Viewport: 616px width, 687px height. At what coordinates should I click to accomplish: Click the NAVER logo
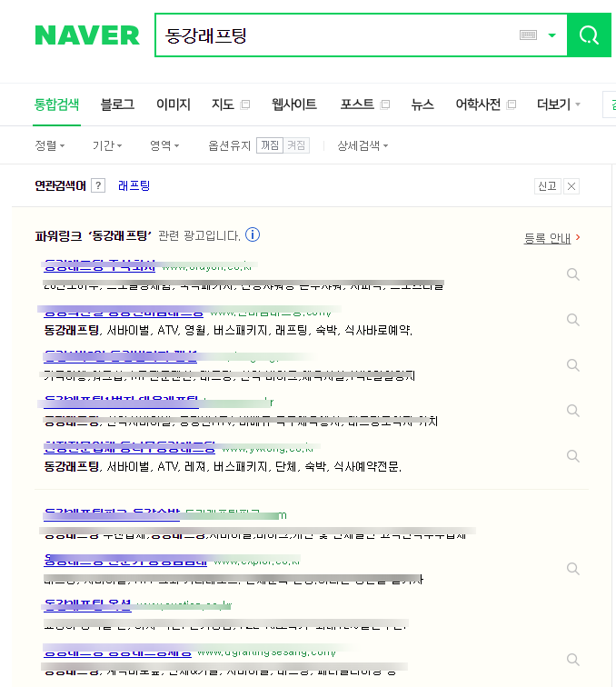[87, 35]
